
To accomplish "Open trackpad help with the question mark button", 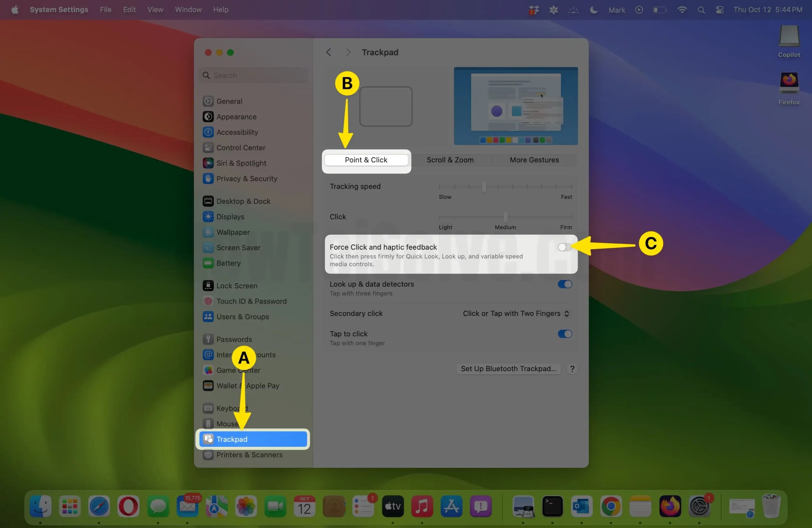I will pos(572,368).
